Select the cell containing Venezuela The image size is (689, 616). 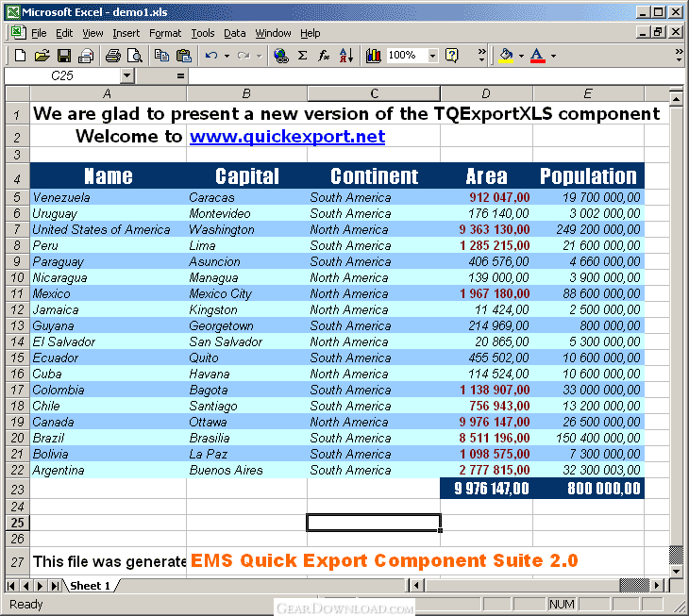(109, 197)
